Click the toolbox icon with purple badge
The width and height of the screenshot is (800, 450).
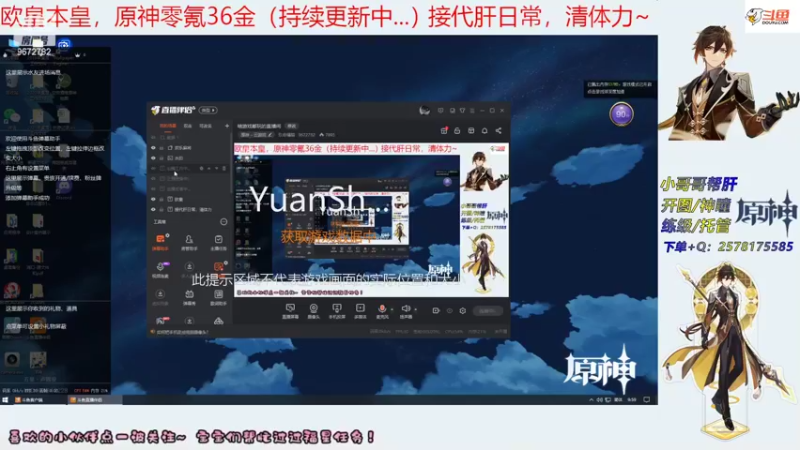160,268
